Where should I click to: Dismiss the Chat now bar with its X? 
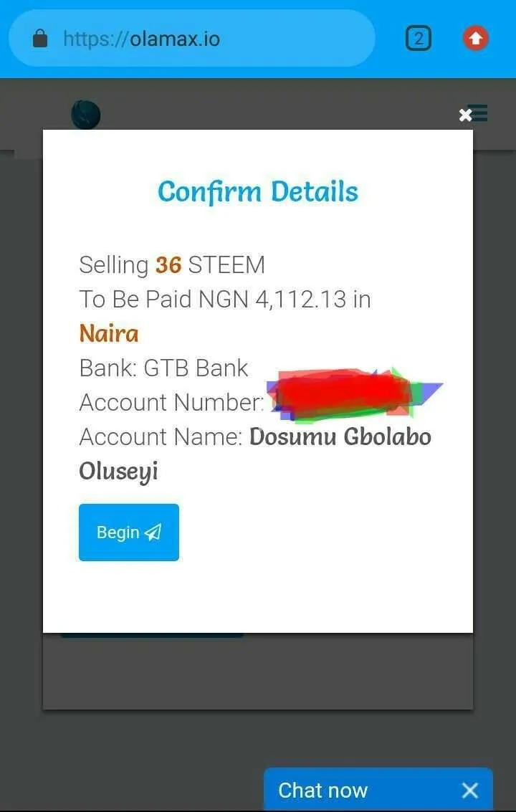pos(470,790)
